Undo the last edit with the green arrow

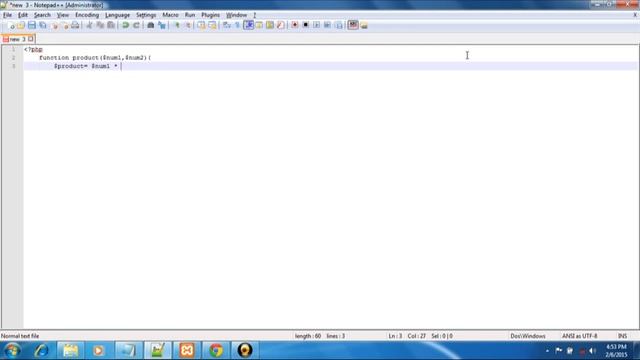click(x=126, y=25)
